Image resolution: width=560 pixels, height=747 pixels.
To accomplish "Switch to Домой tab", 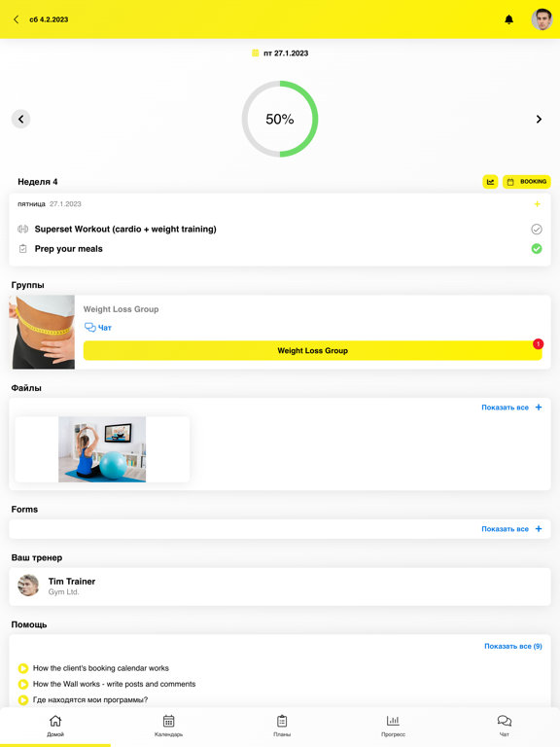I will [55, 726].
